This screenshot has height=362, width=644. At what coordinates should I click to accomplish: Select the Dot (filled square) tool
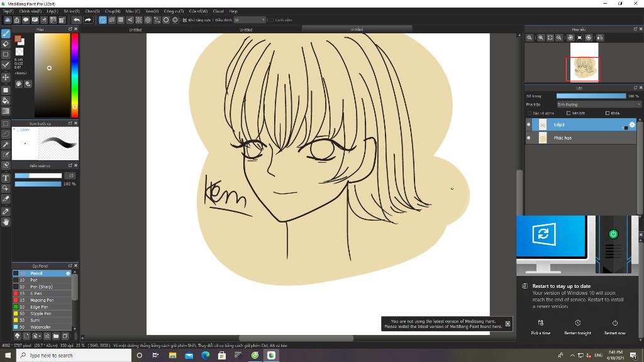[x=6, y=90]
